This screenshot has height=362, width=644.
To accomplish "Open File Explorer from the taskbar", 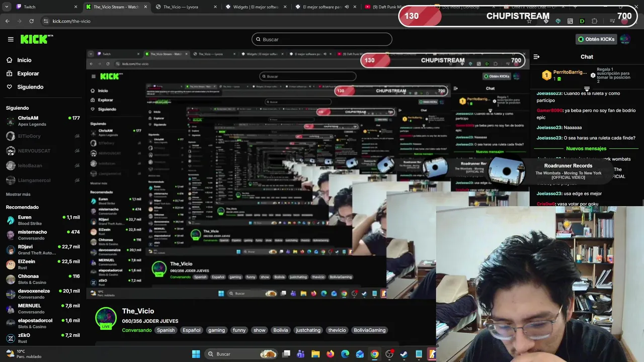I will tap(315, 354).
